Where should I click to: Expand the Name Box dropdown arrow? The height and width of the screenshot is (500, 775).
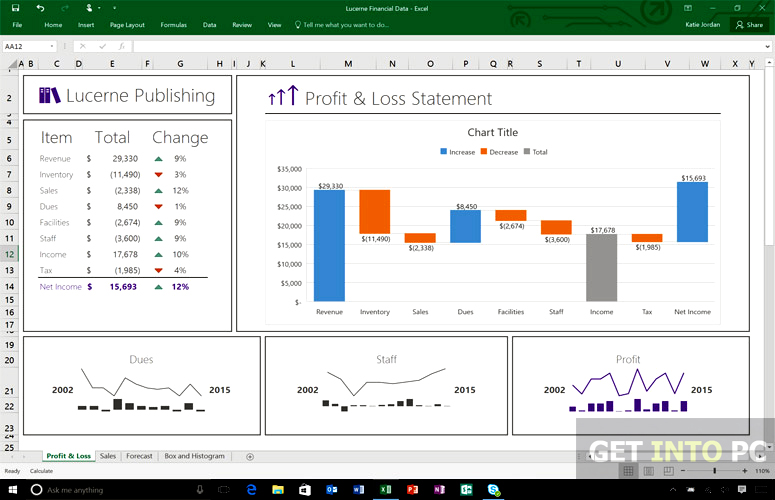click(x=52, y=46)
